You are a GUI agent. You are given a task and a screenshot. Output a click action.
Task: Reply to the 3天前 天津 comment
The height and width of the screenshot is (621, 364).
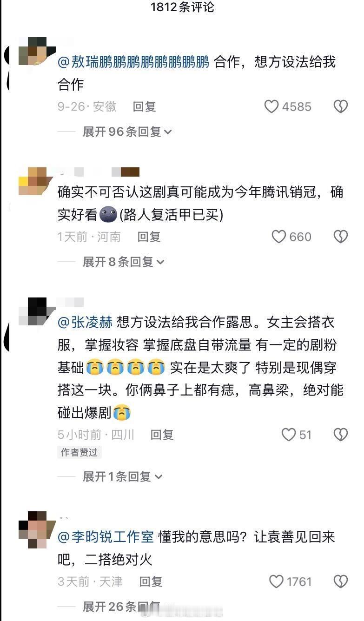pos(151,581)
